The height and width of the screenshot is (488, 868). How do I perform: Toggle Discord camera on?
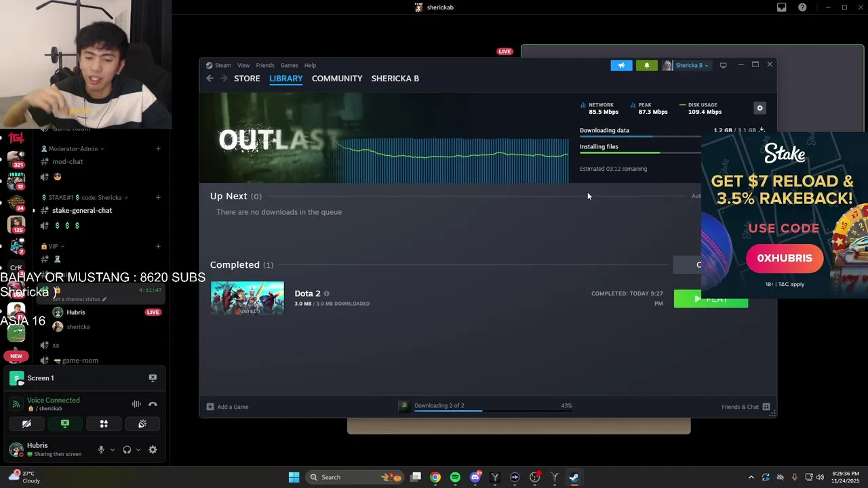click(x=26, y=424)
